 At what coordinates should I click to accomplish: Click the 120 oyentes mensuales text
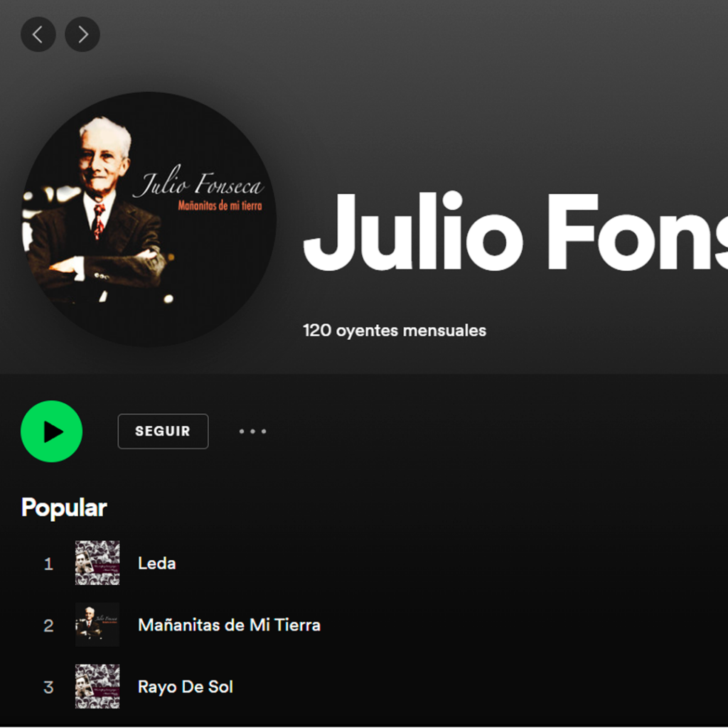[x=395, y=331]
